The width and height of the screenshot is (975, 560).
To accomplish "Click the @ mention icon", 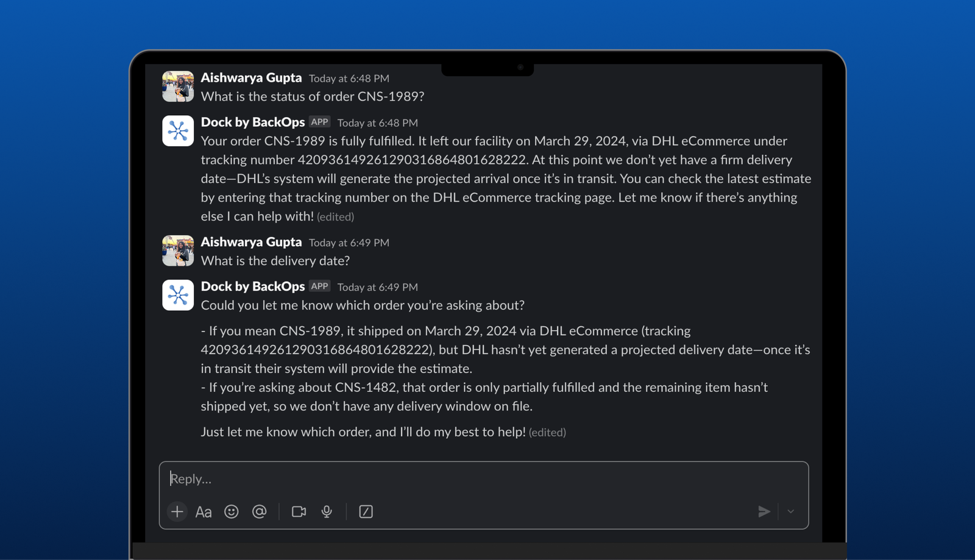I will coord(259,511).
